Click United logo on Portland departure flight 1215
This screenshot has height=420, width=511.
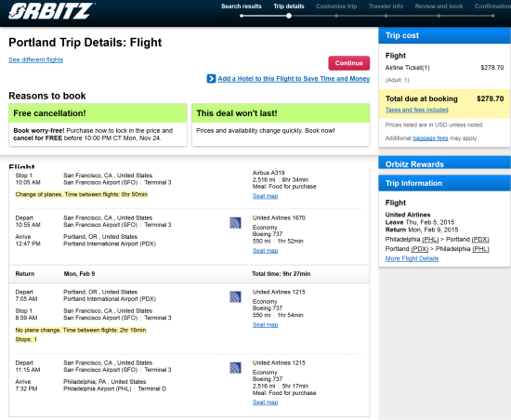[x=235, y=296]
